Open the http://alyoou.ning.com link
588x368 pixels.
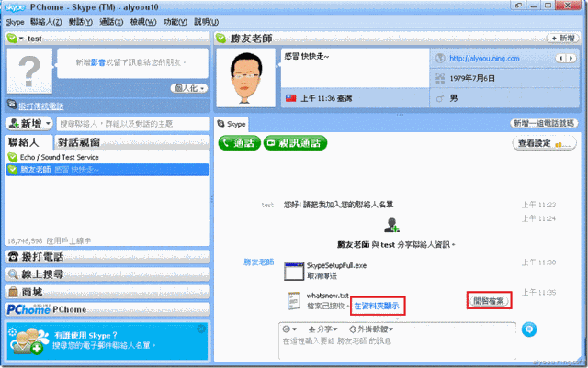[x=484, y=59]
